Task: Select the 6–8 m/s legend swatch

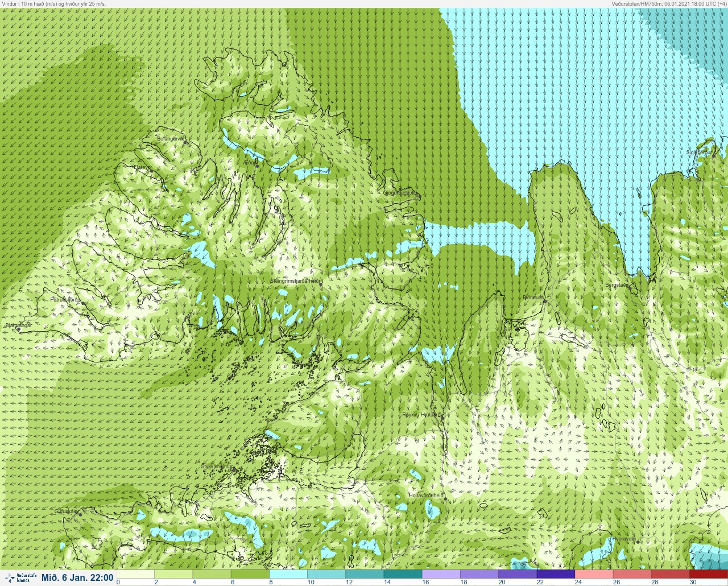Action: coord(250,574)
